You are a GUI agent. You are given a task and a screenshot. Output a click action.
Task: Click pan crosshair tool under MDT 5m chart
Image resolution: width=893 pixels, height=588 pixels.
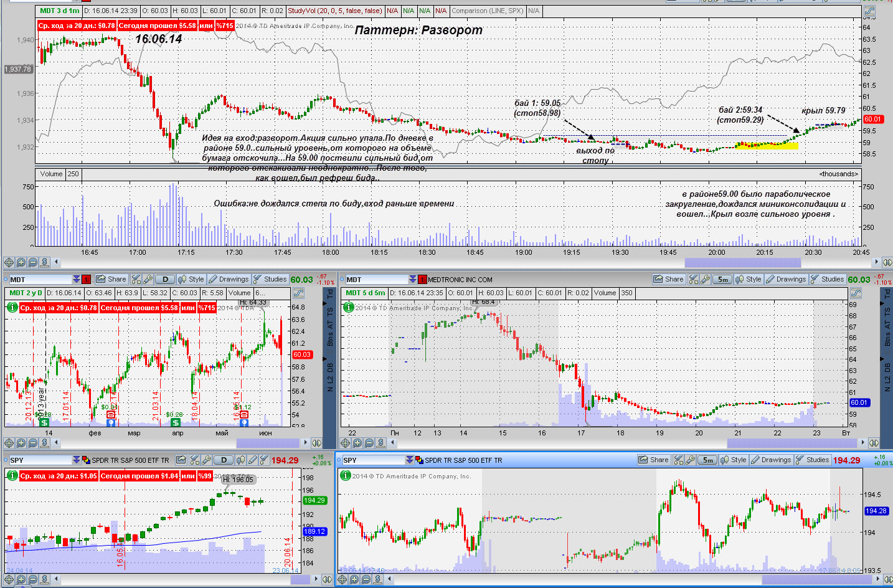345,443
